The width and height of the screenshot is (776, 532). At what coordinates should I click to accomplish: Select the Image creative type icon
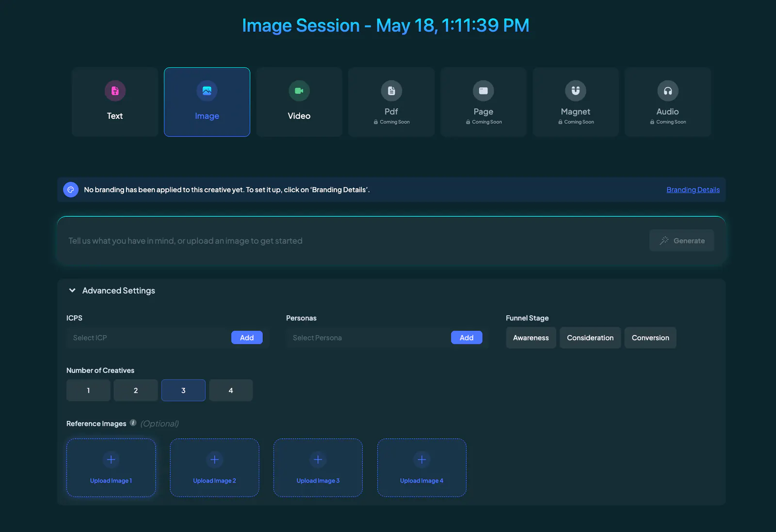(207, 91)
